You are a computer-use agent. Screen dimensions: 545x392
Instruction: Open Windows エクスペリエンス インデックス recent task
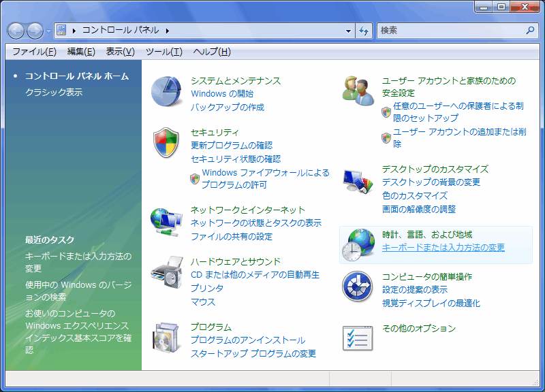78,331
